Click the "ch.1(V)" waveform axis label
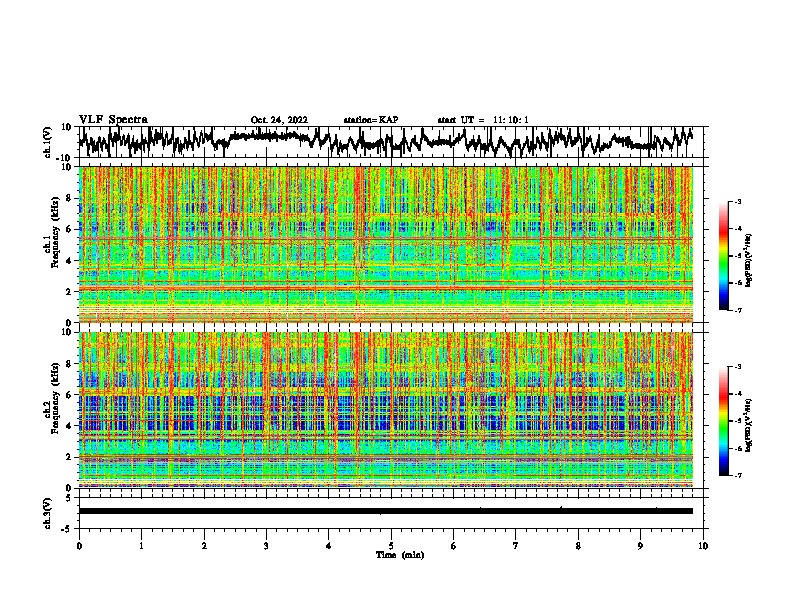The height and width of the screenshot is (612, 792). [48, 142]
